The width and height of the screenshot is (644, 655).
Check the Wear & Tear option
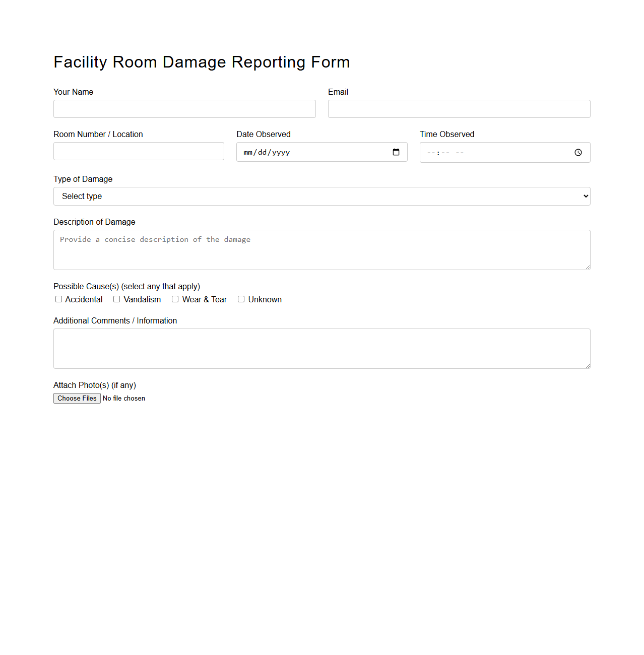click(x=175, y=299)
